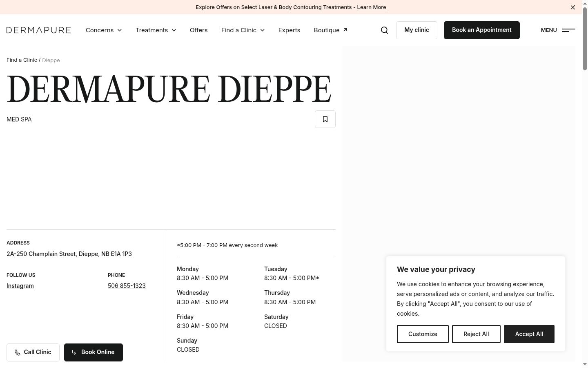588x368 pixels.
Task: Customize cookie preferences
Action: click(x=423, y=334)
